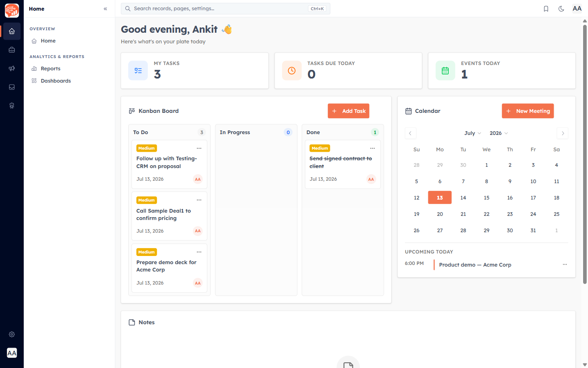This screenshot has width=588, height=368.
Task: Open the Send signed contract to client card
Action: click(343, 164)
